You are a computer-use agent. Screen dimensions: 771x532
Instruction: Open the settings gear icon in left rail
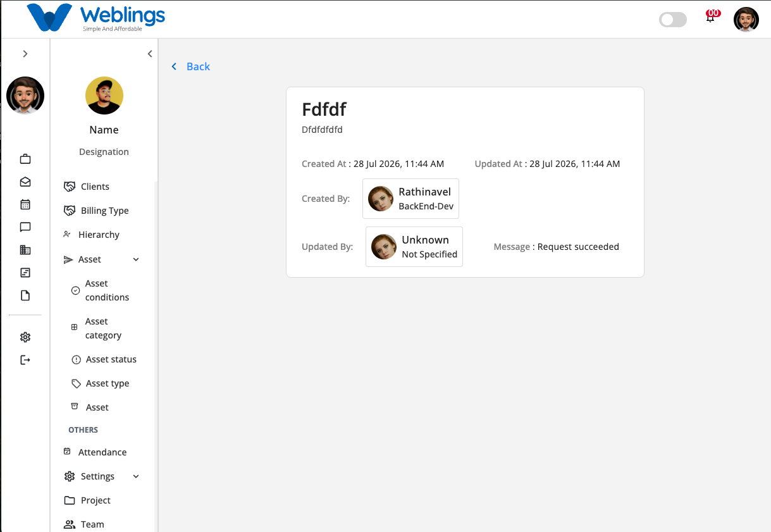pyautogui.click(x=25, y=337)
